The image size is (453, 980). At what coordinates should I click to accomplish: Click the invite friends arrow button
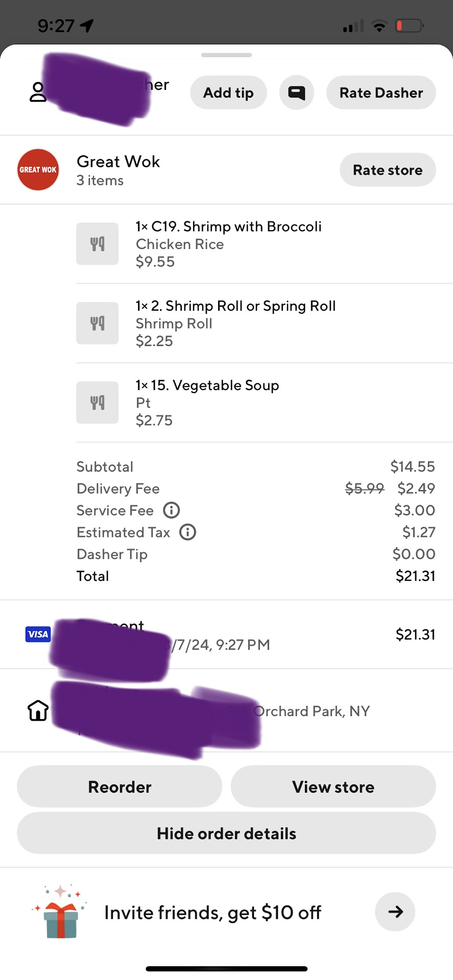pyautogui.click(x=395, y=912)
